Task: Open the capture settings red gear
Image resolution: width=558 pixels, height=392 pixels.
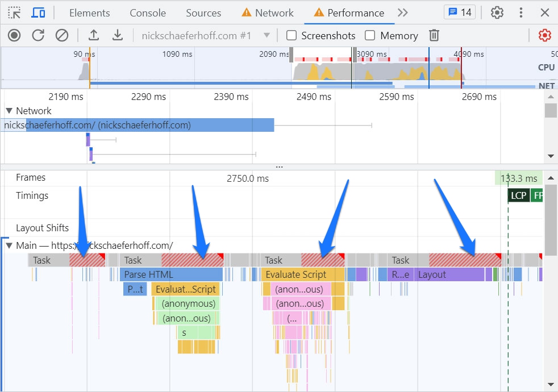Action: (544, 35)
